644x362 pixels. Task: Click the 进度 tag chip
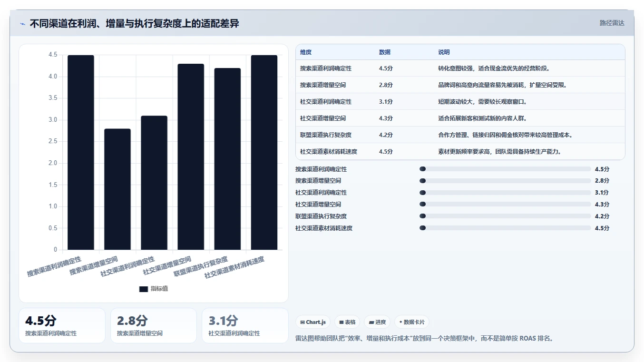coord(377,322)
